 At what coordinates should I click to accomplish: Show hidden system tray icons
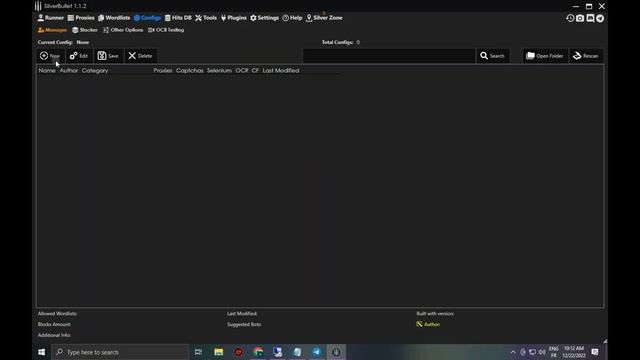[513, 352]
